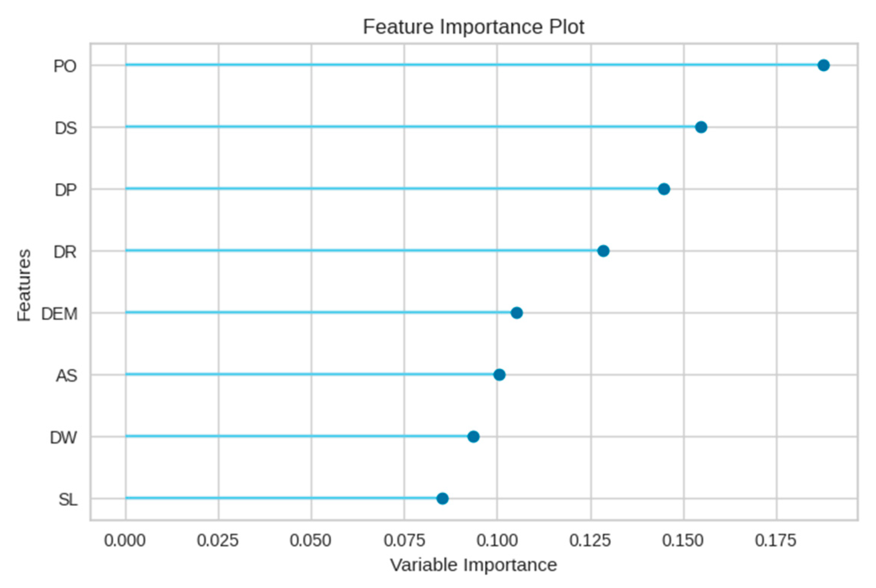
Task: Click the SL feature label
Action: 68,500
